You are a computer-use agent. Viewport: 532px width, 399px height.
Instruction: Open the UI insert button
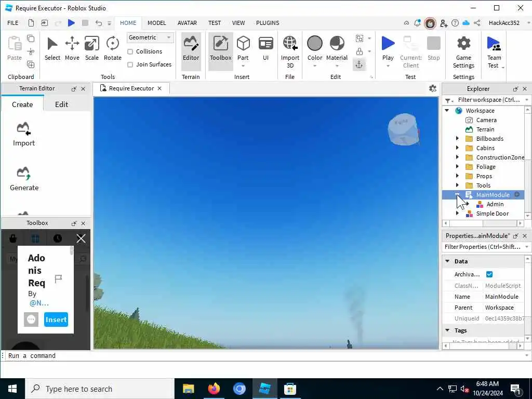click(x=265, y=48)
